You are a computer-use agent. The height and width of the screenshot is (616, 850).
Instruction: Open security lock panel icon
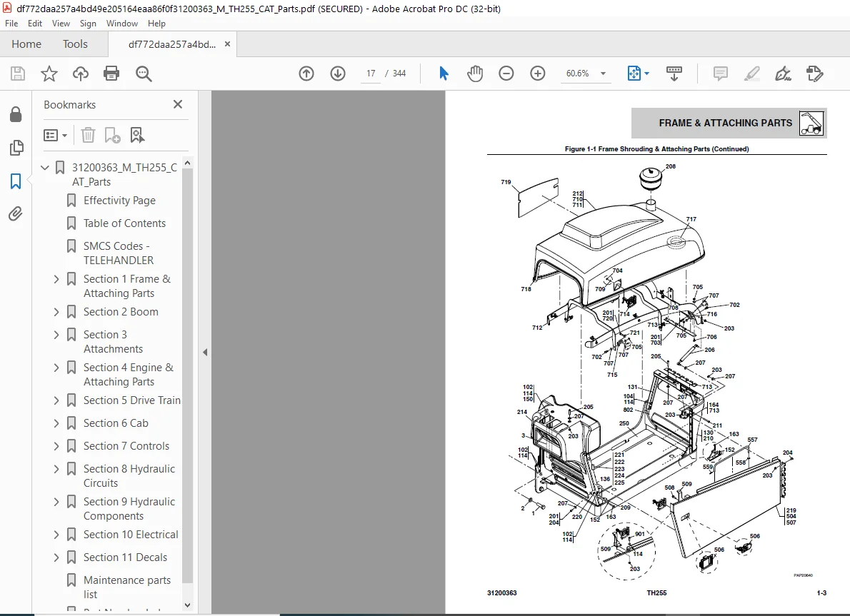click(16, 114)
